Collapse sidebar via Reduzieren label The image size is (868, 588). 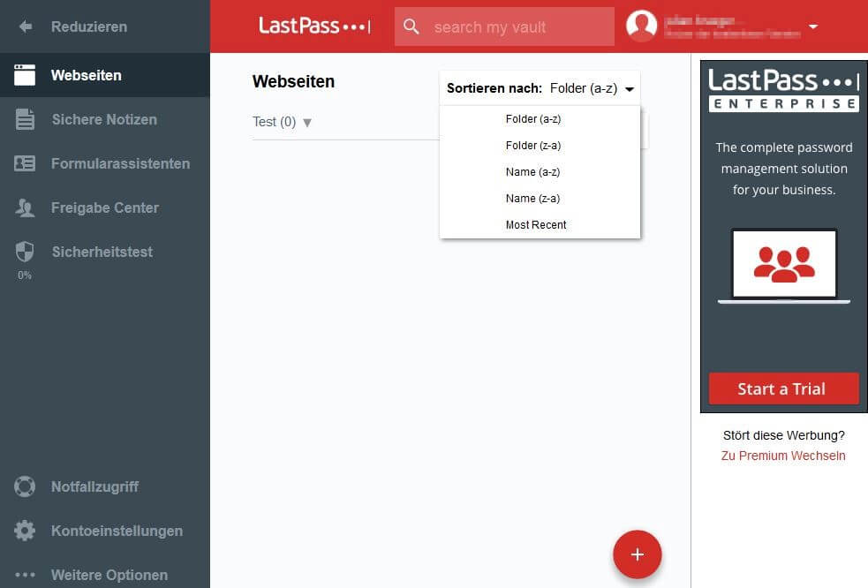(89, 26)
